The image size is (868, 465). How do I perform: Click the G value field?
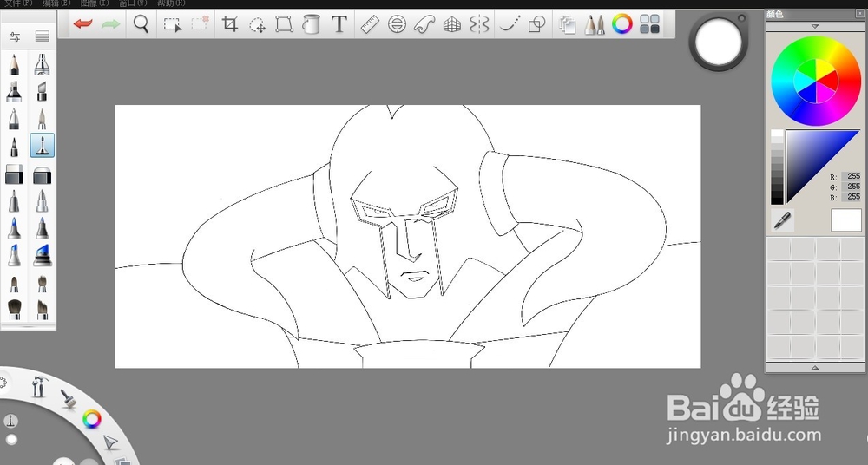[851, 187]
